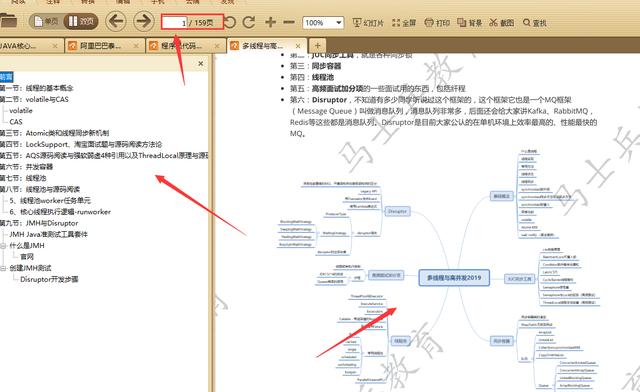This screenshot has height=392, width=640.
Task: Jump to JMH Java准测试工具套件
Action: pos(49,234)
